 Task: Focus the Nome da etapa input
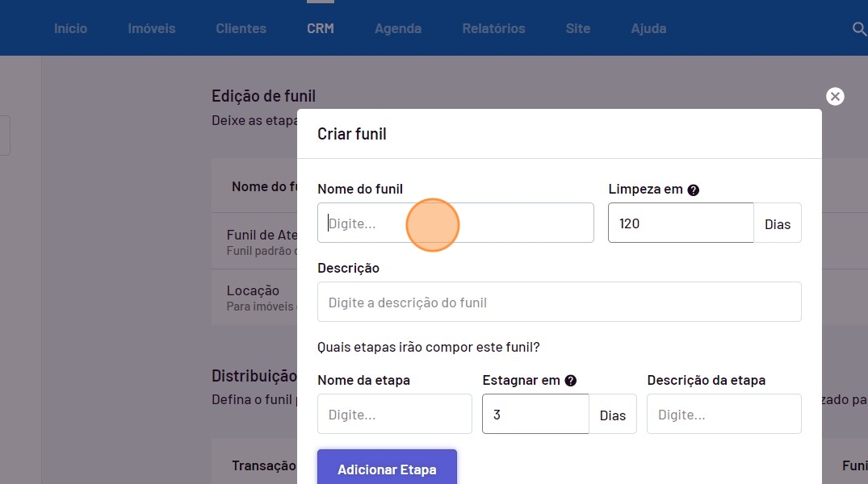pyautogui.click(x=394, y=415)
